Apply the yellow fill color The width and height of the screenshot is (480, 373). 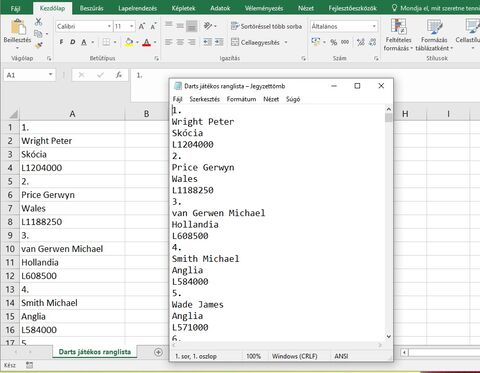[x=129, y=42]
